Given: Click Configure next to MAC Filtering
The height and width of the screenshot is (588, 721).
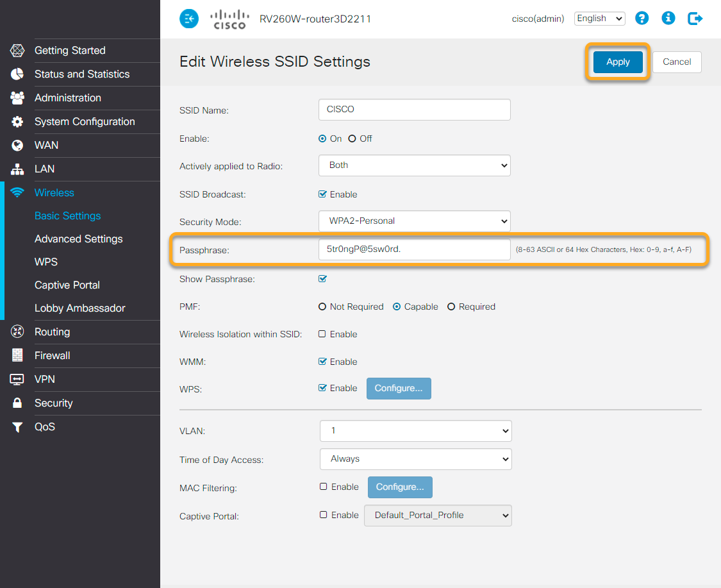Looking at the screenshot, I should point(400,487).
